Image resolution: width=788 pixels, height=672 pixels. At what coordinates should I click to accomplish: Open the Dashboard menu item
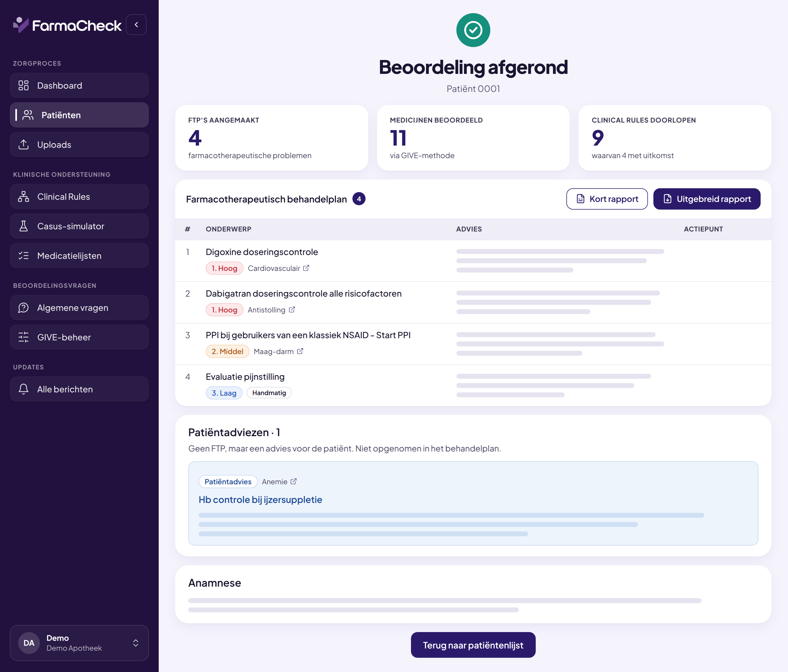[x=79, y=86]
